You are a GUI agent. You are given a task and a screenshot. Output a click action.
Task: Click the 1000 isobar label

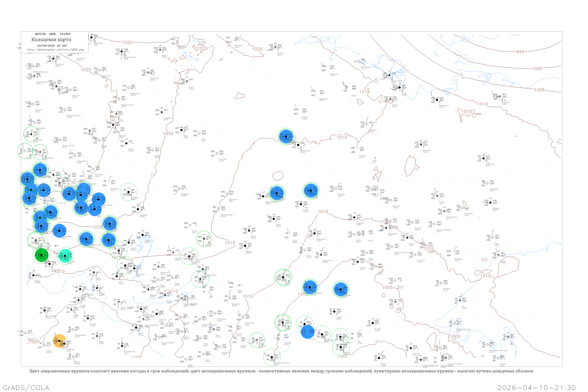[537, 68]
